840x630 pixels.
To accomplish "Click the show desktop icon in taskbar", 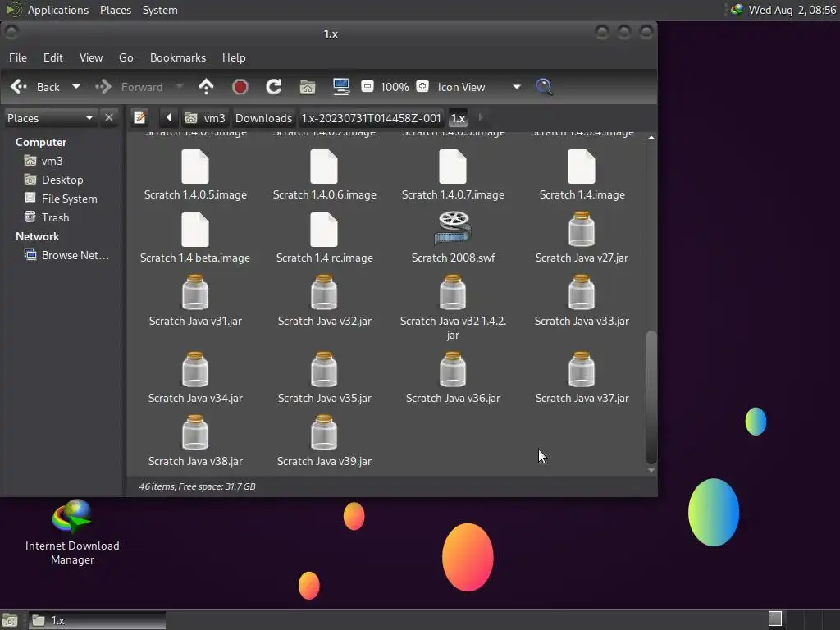I will click(x=10, y=621).
